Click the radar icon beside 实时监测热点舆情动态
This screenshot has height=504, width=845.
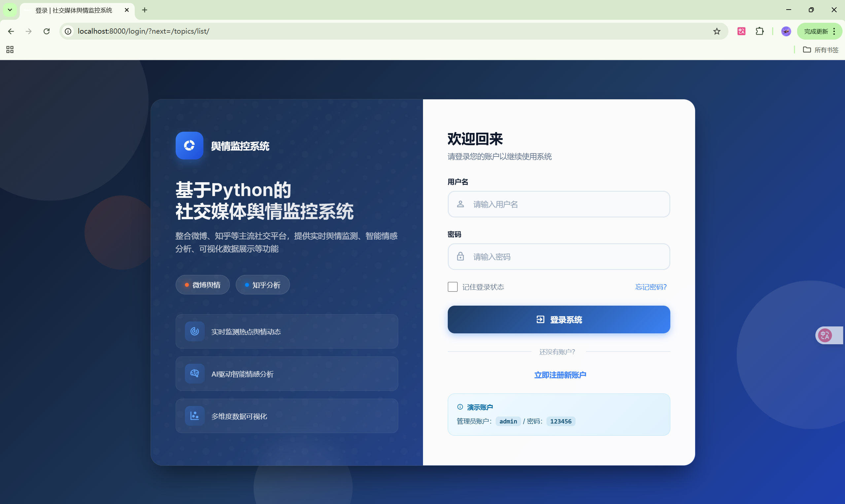[195, 331]
